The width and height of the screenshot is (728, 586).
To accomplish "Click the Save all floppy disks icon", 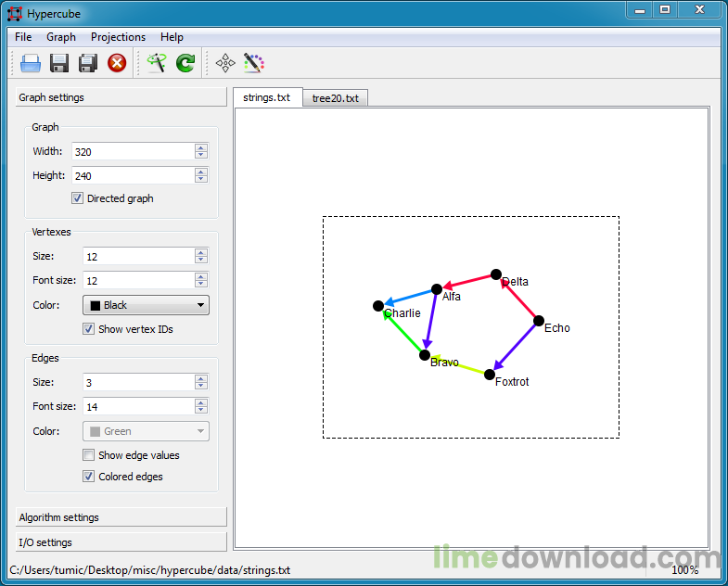I will tap(88, 63).
